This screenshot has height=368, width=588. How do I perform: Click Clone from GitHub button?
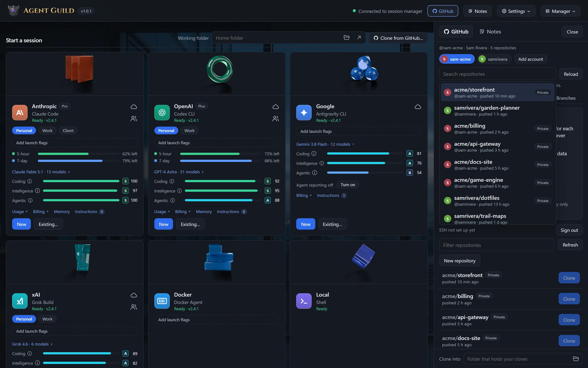point(398,38)
